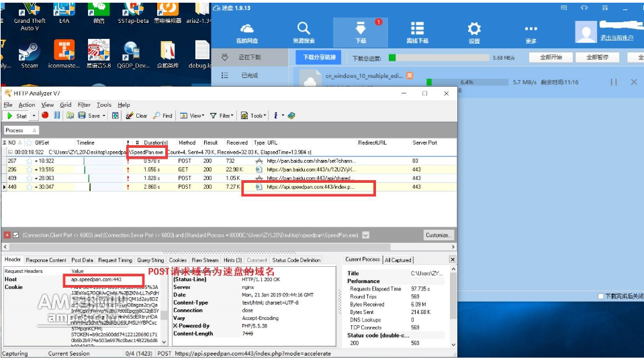Collapse the SpeedPan.exe process group row
The height and width of the screenshot is (361, 644).
(x=10, y=152)
